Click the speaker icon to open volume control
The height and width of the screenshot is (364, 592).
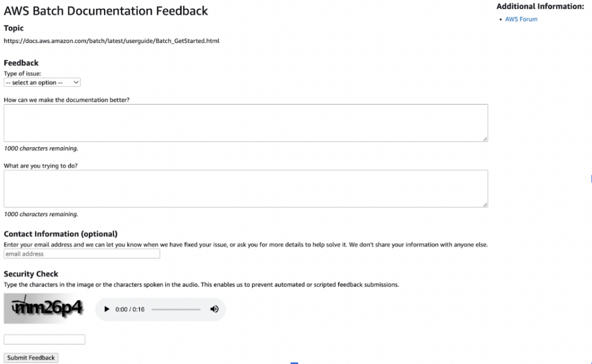click(x=214, y=309)
